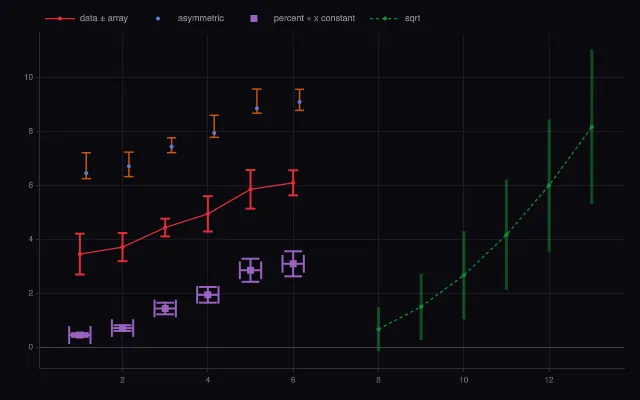Click the y-axis tick label '2'
This screenshot has height=400, width=640.
[x=31, y=293]
